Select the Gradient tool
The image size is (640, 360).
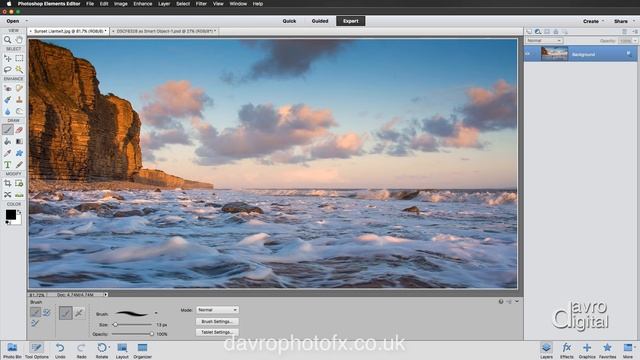click(19, 141)
